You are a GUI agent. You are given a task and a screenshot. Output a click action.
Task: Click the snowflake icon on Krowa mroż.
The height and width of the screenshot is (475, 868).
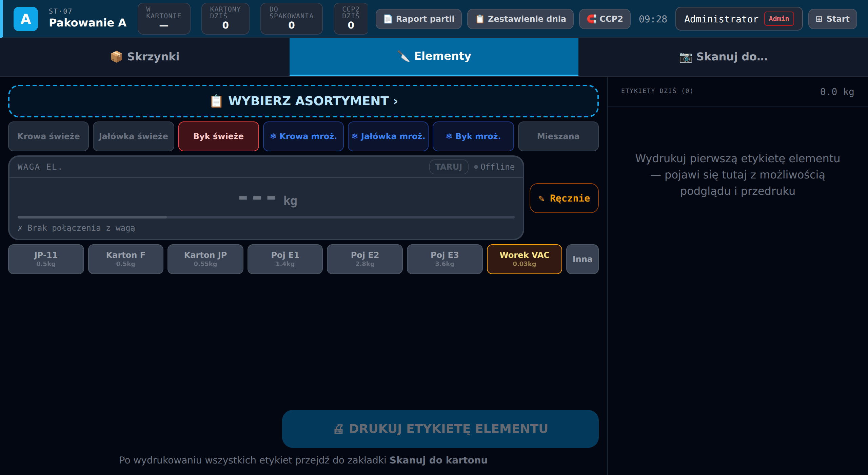coord(273,136)
